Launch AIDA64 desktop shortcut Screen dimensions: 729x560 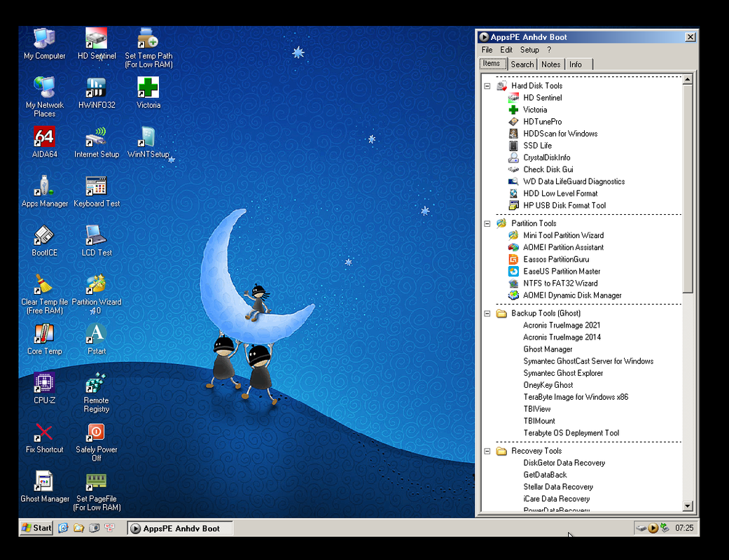click(x=45, y=141)
